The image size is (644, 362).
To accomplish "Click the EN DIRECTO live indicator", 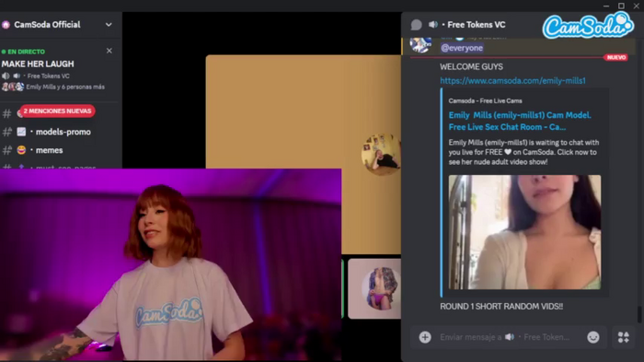I will pyautogui.click(x=23, y=52).
